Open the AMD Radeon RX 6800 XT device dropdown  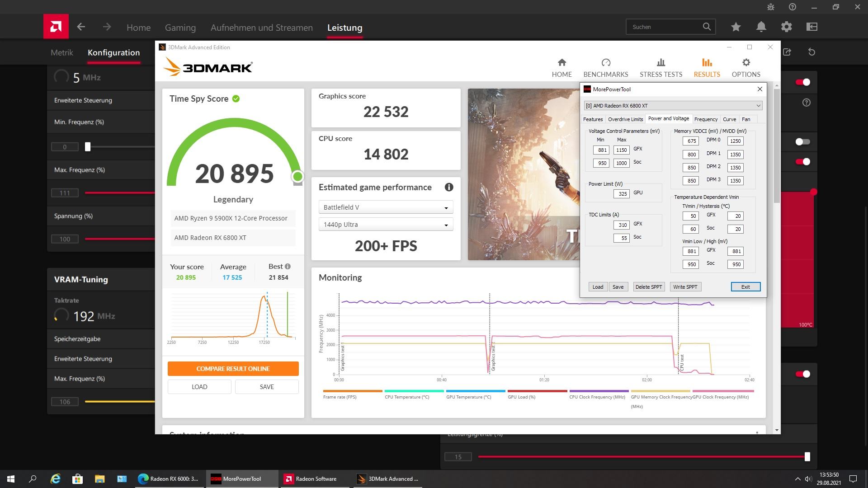tap(673, 106)
